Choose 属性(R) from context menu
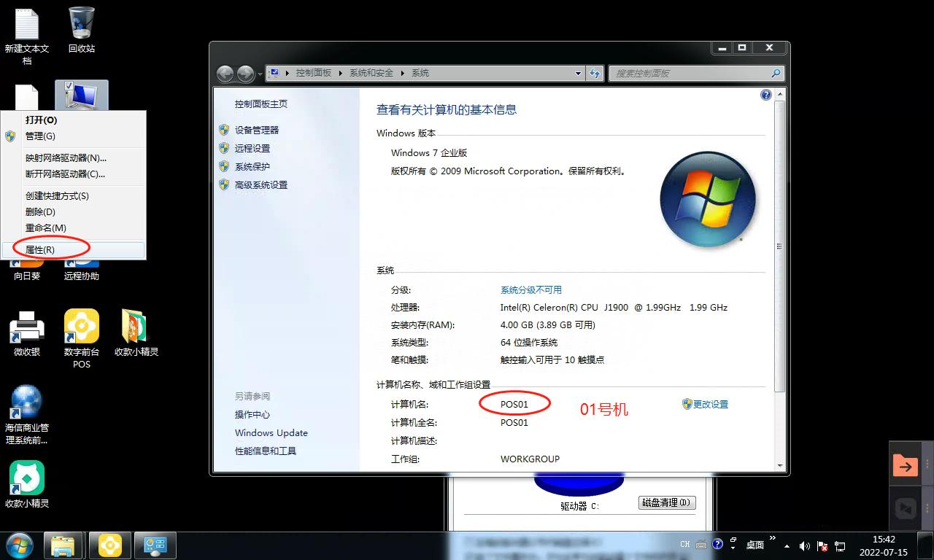 click(x=73, y=249)
